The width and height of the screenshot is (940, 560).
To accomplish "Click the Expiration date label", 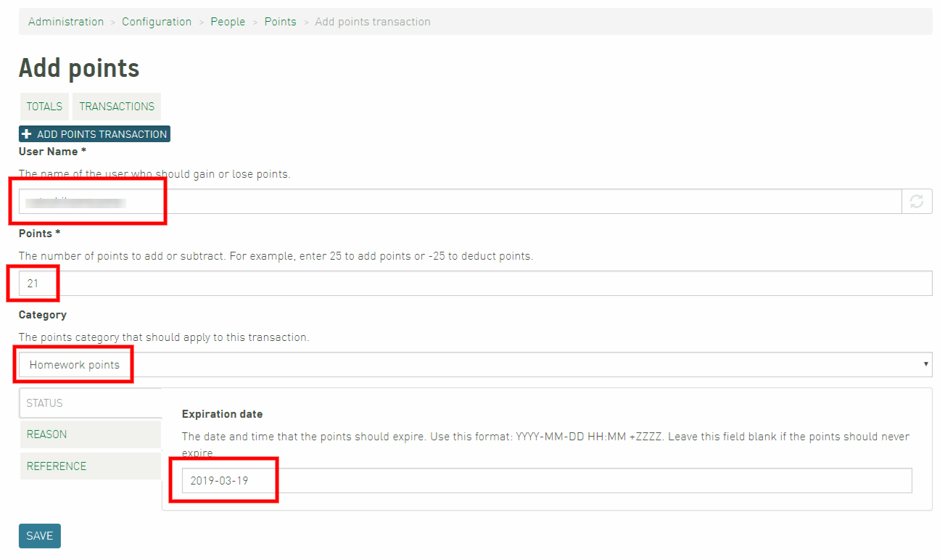I will [x=222, y=414].
